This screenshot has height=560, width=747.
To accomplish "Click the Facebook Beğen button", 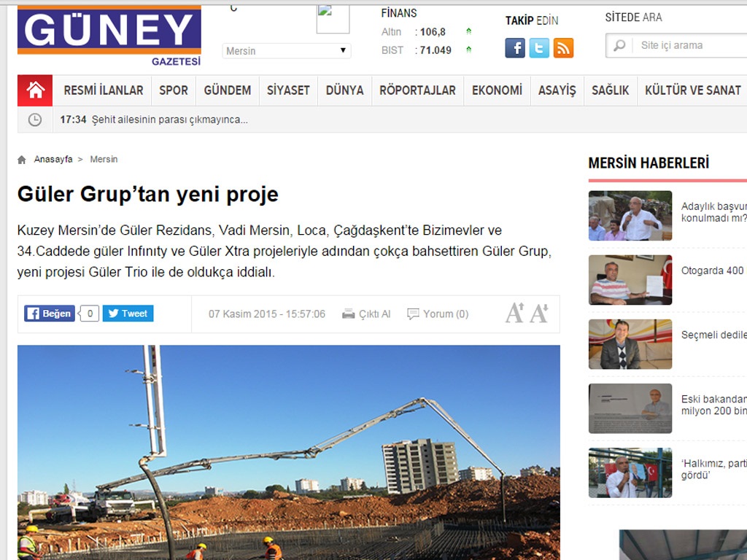I will pyautogui.click(x=50, y=314).
